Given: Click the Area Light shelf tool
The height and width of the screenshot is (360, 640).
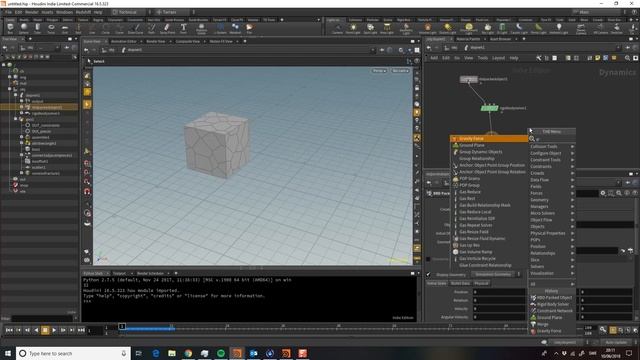Looking at the screenshot, I should click(x=387, y=28).
